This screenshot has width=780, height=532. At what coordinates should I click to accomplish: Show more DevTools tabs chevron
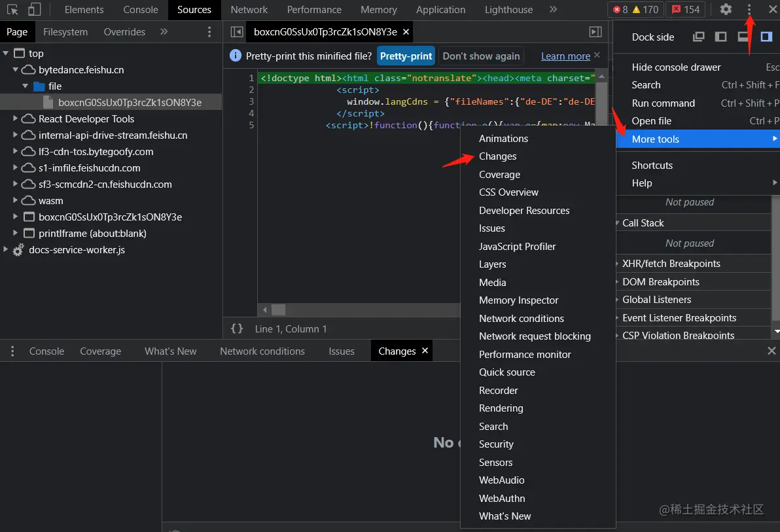pyautogui.click(x=553, y=9)
